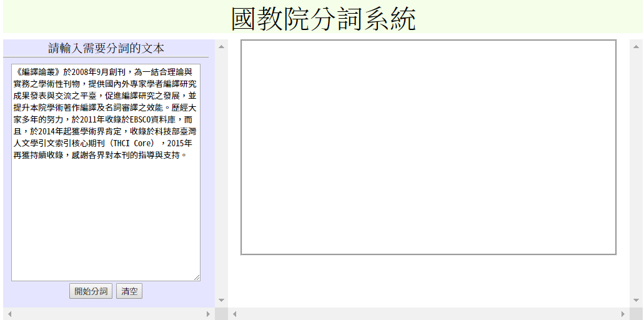This screenshot has width=644, height=320.
Task: Click the right panel's scroll left arrow
Action: (x=235, y=314)
